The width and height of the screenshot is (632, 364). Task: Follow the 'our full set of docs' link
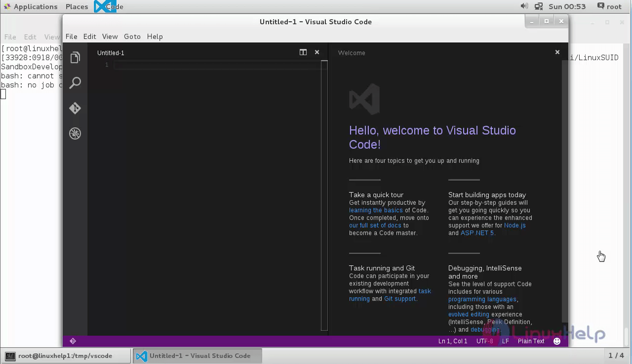[375, 225]
